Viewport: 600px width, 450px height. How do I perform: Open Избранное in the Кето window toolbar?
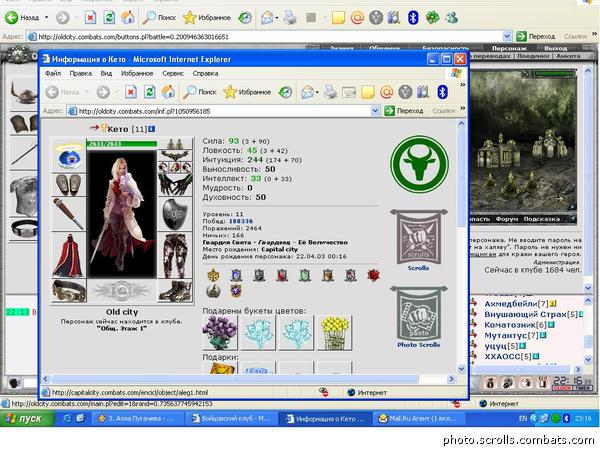tap(247, 92)
